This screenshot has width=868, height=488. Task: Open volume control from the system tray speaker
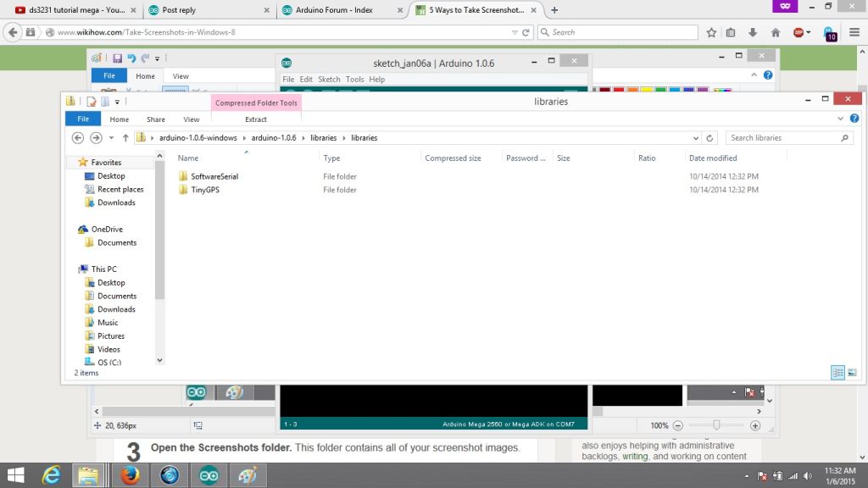click(x=808, y=475)
